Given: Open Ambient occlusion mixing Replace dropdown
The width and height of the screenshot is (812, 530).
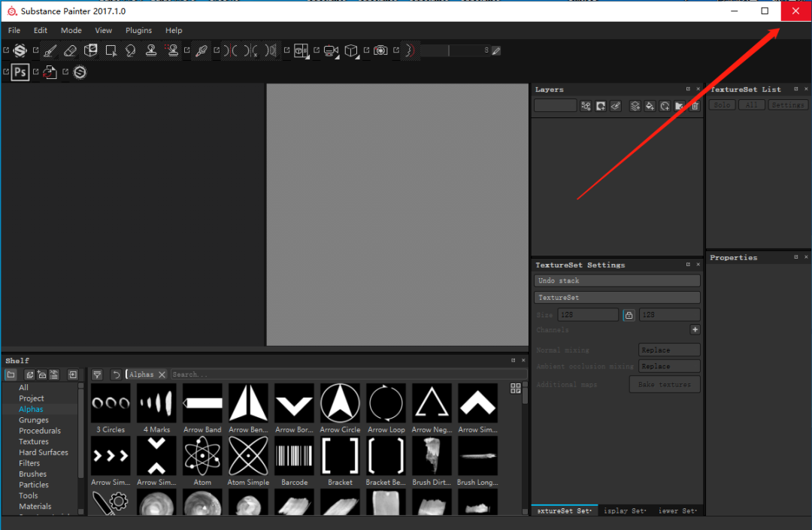Looking at the screenshot, I should coord(670,366).
